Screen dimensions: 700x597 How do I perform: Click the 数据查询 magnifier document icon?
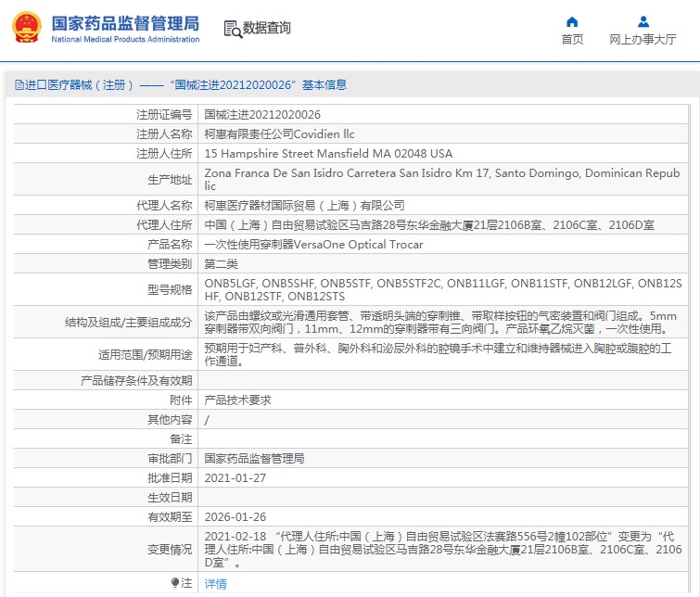point(233,29)
